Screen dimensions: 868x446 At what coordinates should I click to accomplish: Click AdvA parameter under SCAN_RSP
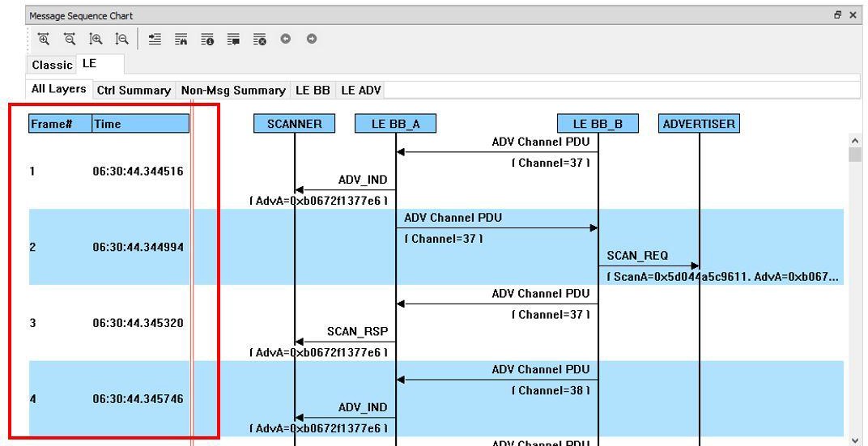click(x=319, y=352)
